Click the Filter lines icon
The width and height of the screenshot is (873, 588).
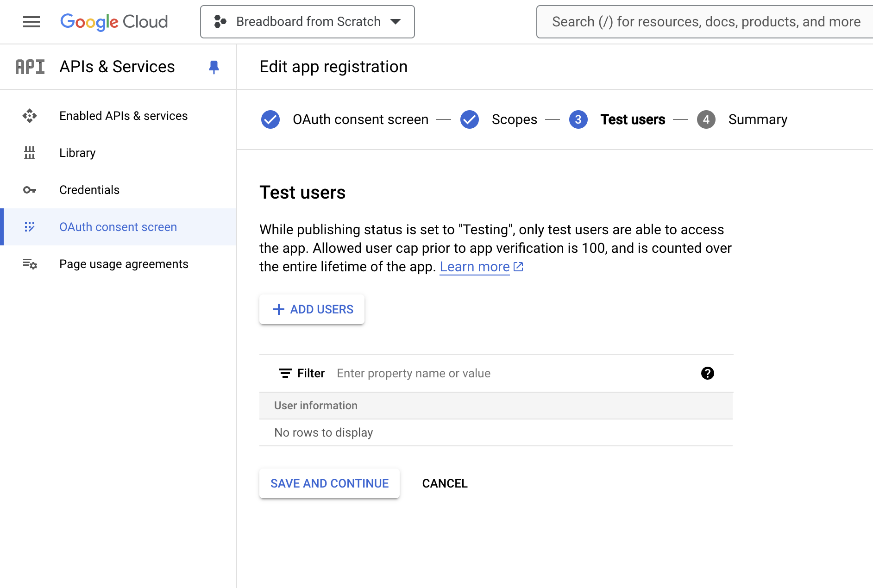coord(285,373)
